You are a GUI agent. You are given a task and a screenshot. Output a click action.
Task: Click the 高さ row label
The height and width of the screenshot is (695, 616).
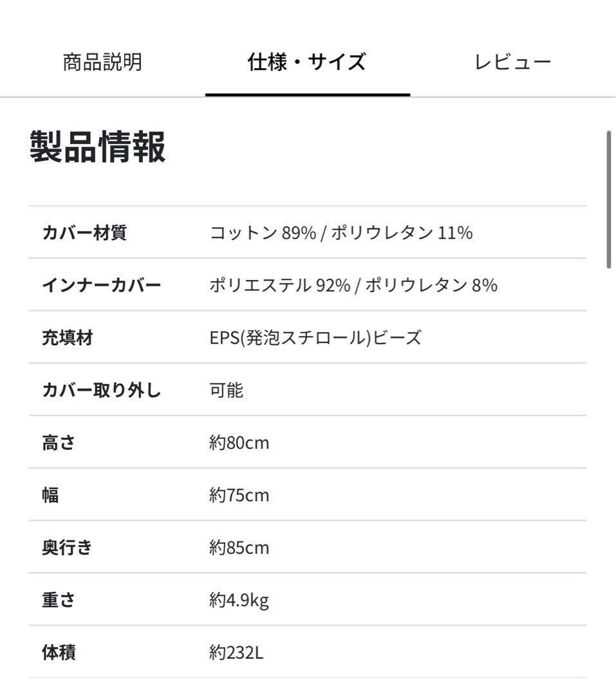(57, 442)
